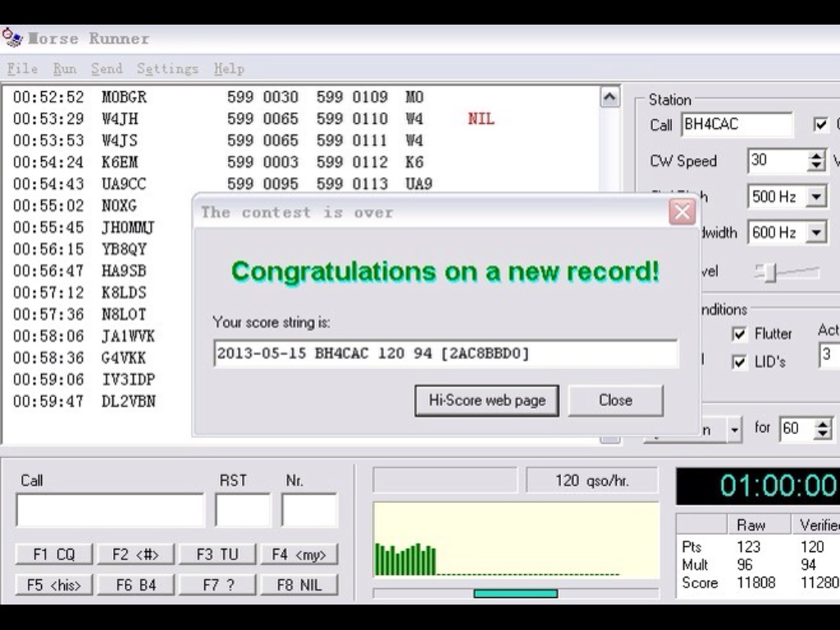This screenshot has height=630, width=840.
Task: Click the red NIL marker in log
Action: point(481,118)
